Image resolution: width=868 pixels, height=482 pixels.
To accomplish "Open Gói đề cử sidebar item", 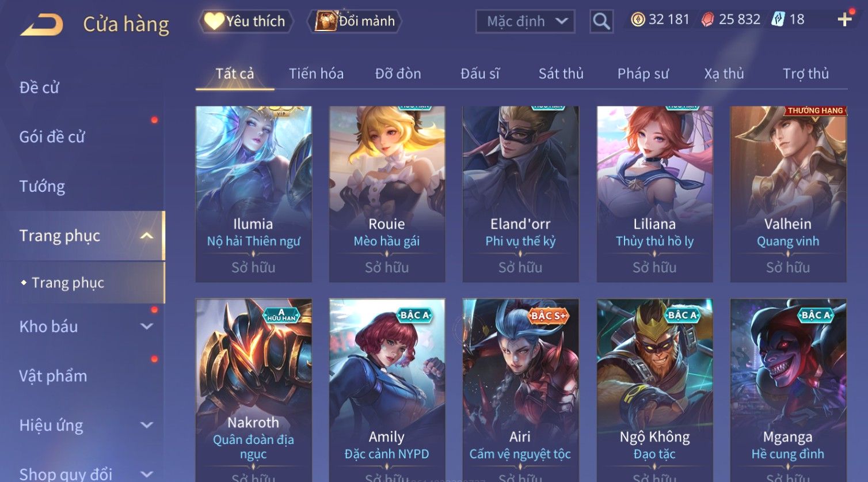I will [x=52, y=137].
